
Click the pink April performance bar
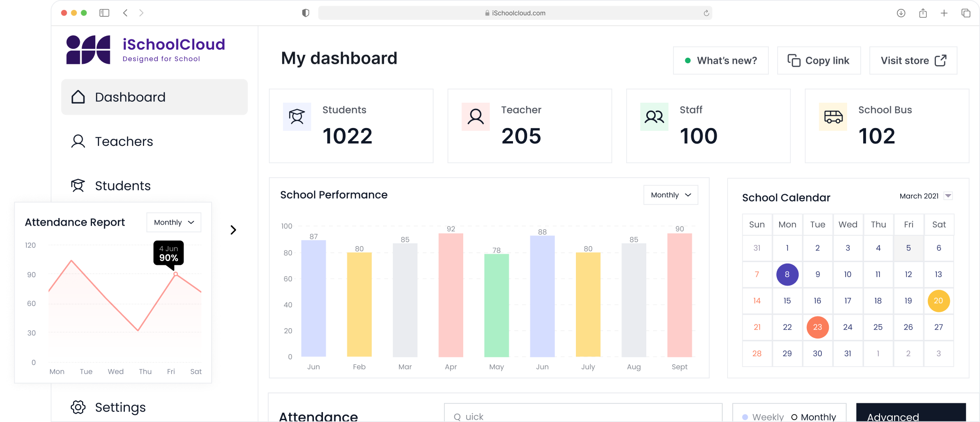pyautogui.click(x=451, y=295)
